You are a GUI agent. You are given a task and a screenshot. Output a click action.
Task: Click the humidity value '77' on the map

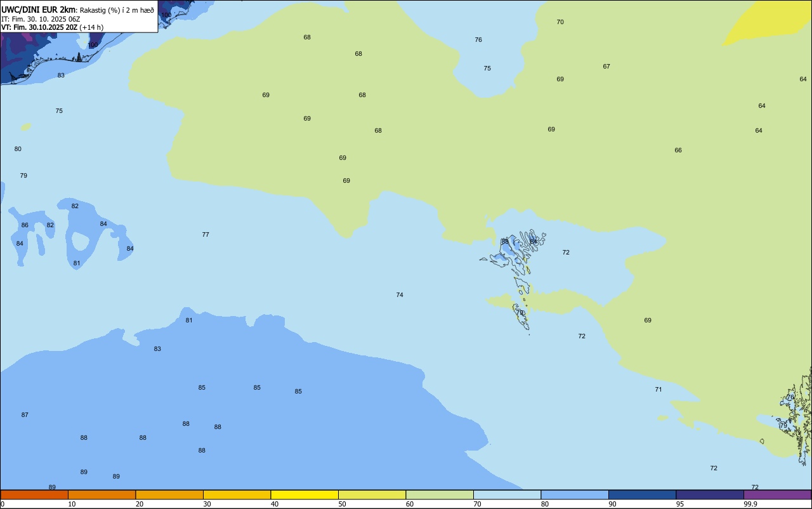206,234
